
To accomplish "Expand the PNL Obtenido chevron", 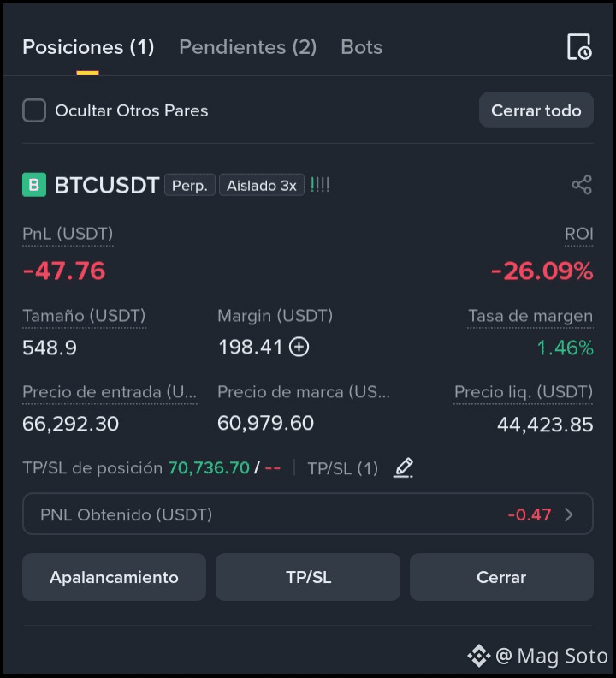I will (x=569, y=514).
